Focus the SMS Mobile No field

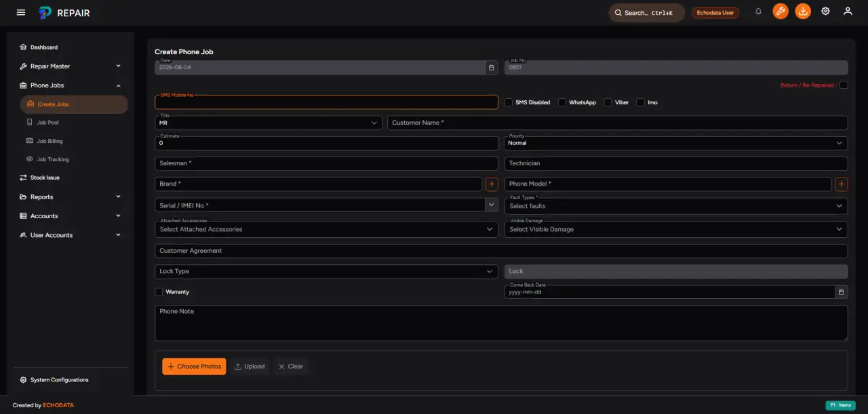tap(326, 102)
